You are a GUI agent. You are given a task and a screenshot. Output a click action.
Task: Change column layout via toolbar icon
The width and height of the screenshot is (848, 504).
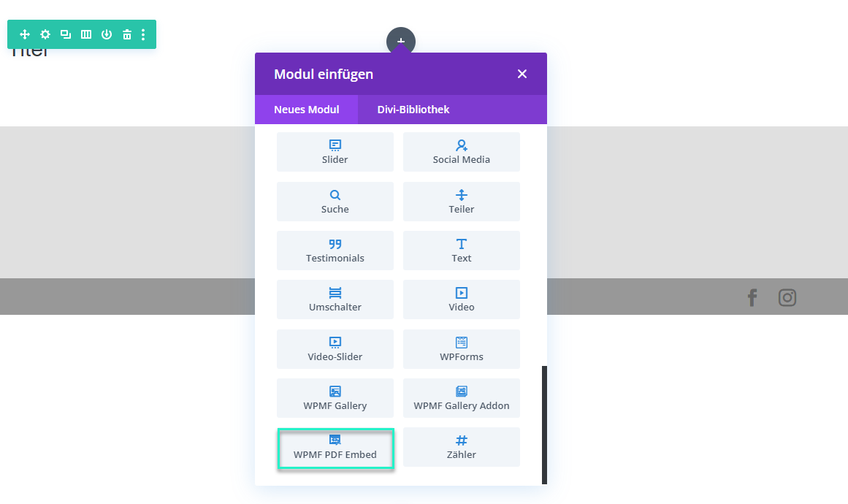tap(86, 34)
